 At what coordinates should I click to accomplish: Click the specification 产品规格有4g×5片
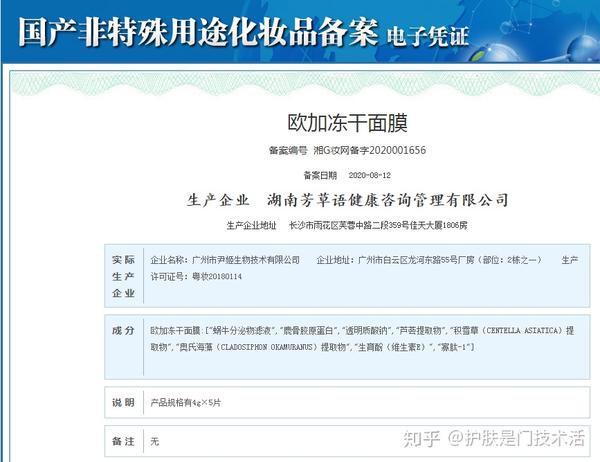186,403
